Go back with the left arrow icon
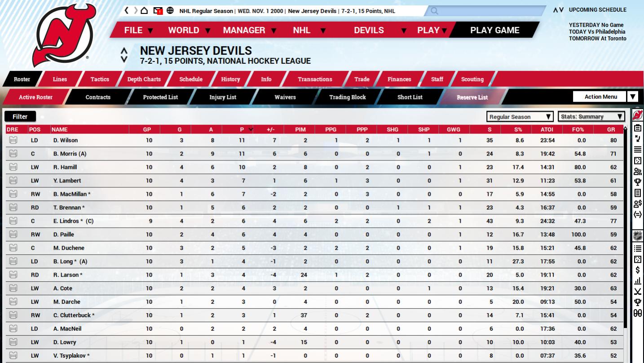Screen dimensions: 644x363 click(x=127, y=10)
